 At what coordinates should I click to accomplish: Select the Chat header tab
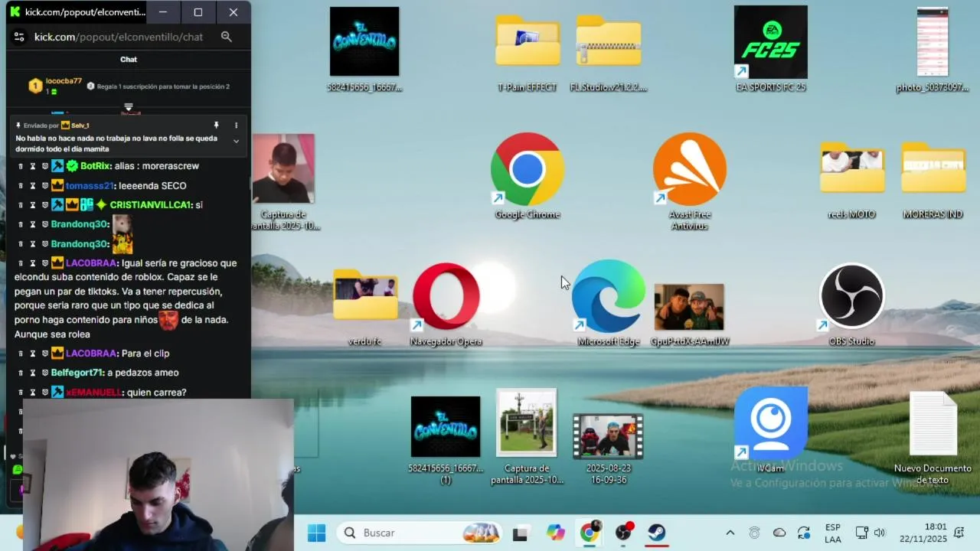coord(129,59)
